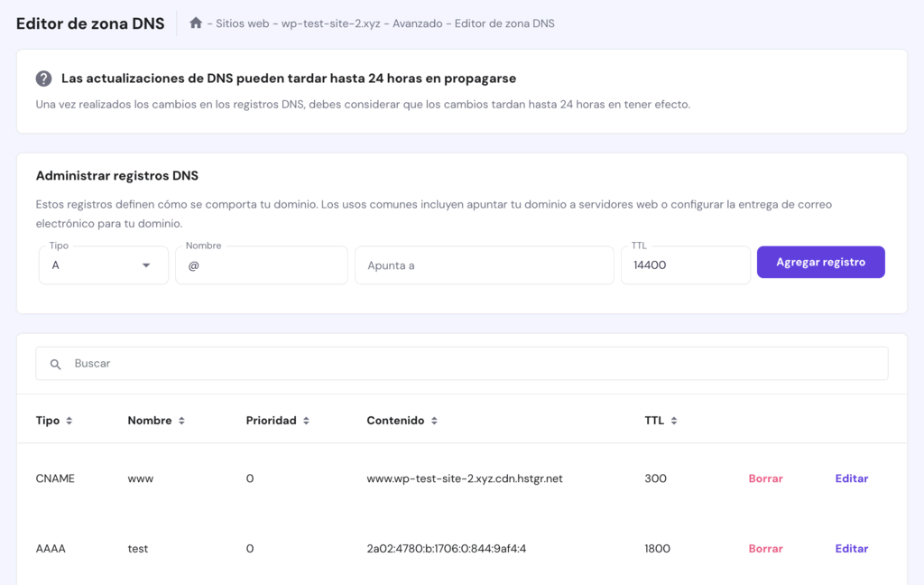The image size is (924, 585).
Task: Click Borrar on the CNAME www record
Action: pos(765,478)
